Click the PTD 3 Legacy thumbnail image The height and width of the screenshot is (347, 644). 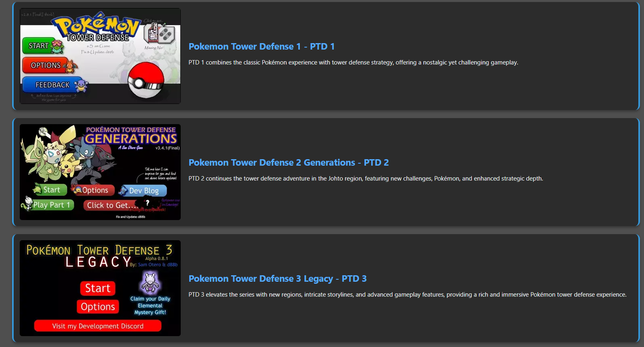[100, 288]
